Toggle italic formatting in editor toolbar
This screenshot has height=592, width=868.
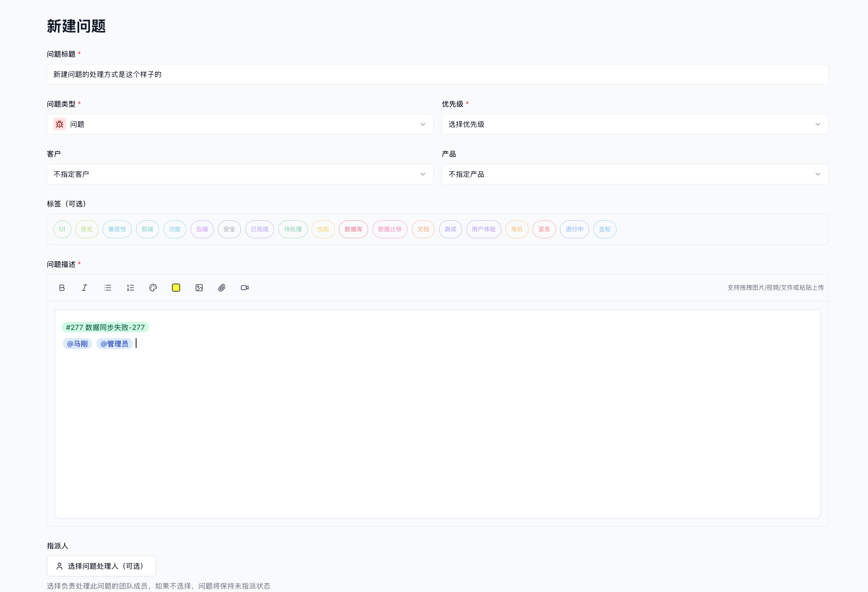click(84, 288)
